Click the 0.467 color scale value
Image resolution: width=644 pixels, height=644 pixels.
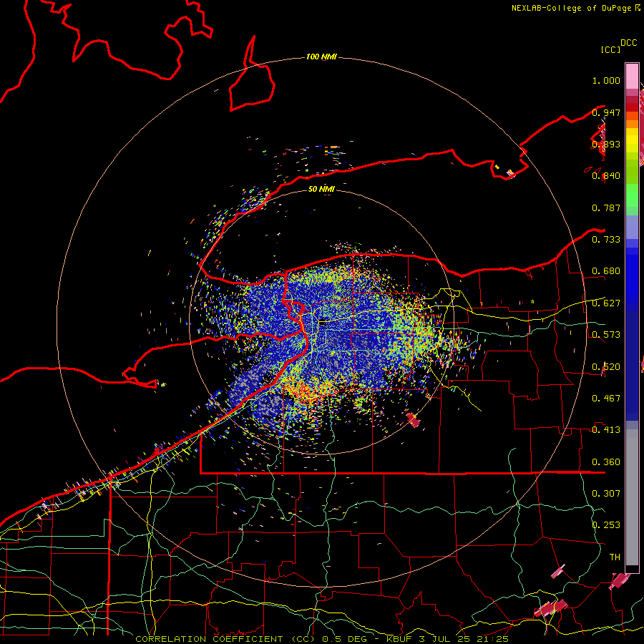(606, 399)
